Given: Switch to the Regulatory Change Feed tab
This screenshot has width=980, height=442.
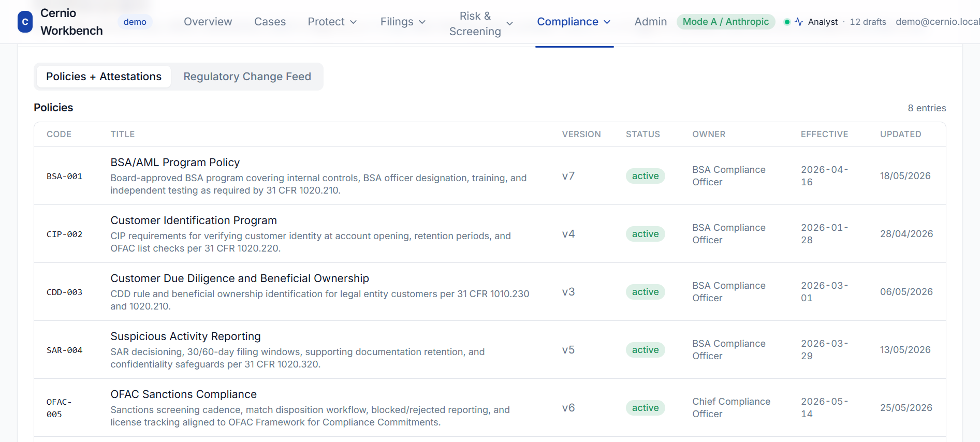Looking at the screenshot, I should [x=247, y=77].
